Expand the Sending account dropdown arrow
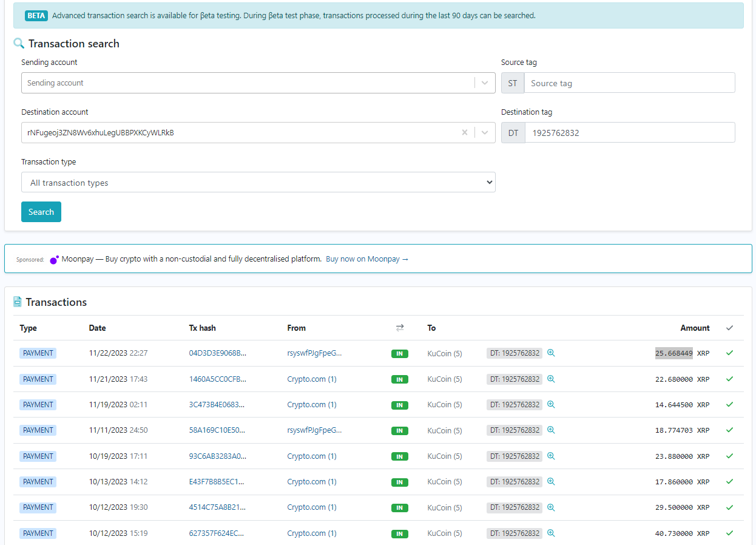The image size is (756, 545). [485, 83]
